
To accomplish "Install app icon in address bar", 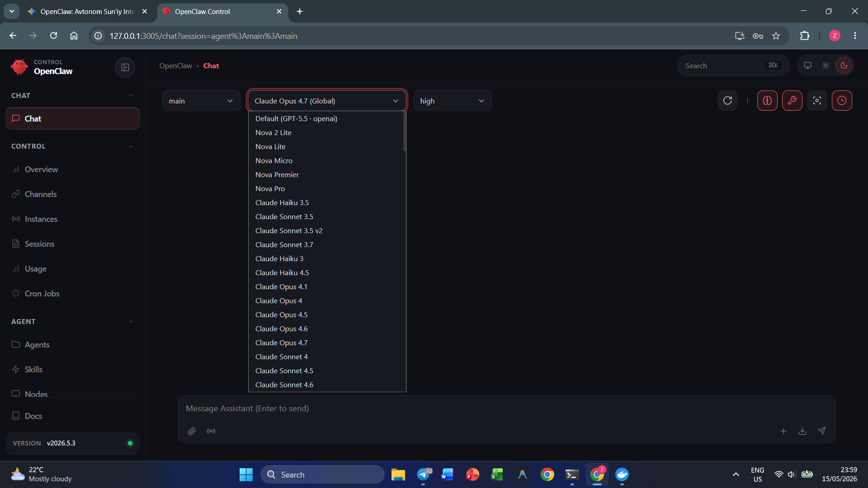I will [740, 36].
